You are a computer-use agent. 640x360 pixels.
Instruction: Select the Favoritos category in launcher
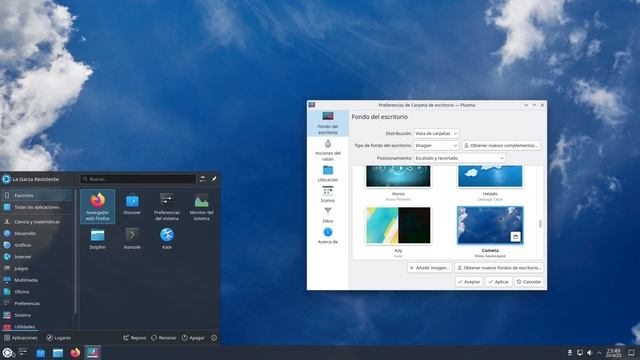click(x=37, y=196)
